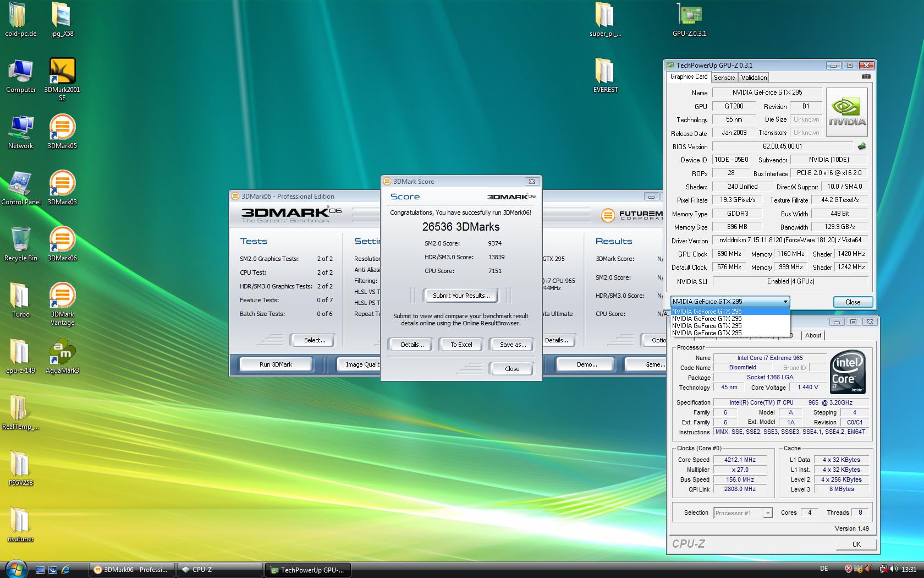Image resolution: width=924 pixels, height=578 pixels.
Task: Click the Core Speed value 4212.1 MHz
Action: click(740, 460)
